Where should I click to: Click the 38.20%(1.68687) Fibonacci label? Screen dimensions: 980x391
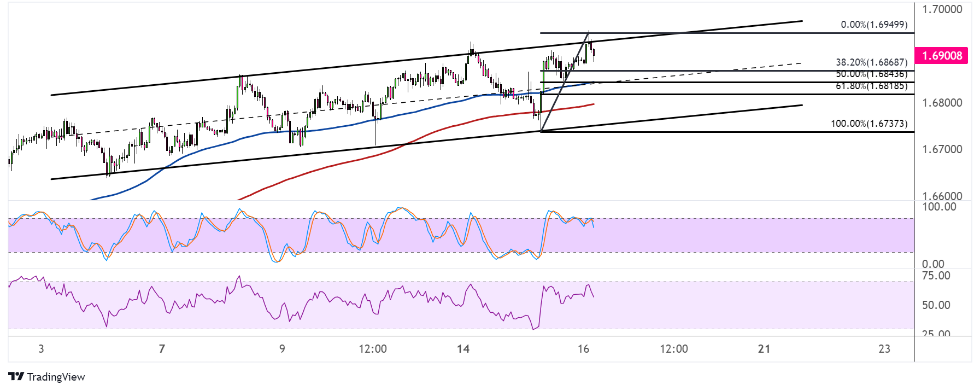[x=871, y=62]
